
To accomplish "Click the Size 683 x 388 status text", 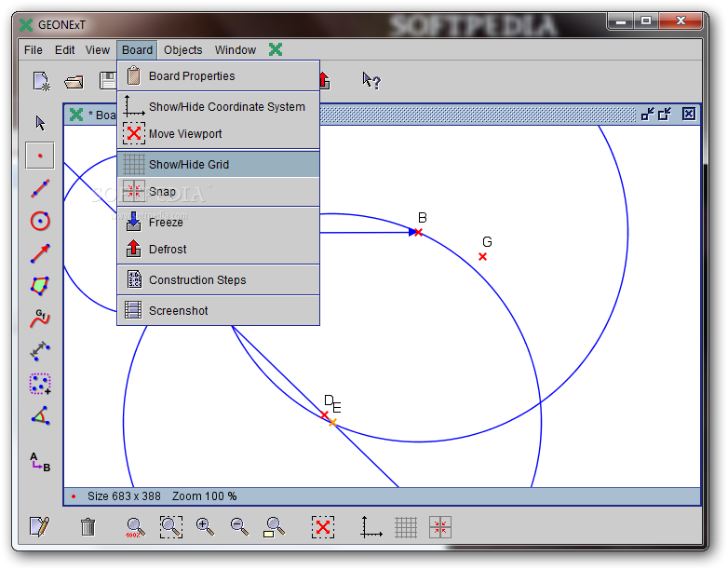I will pos(124,496).
